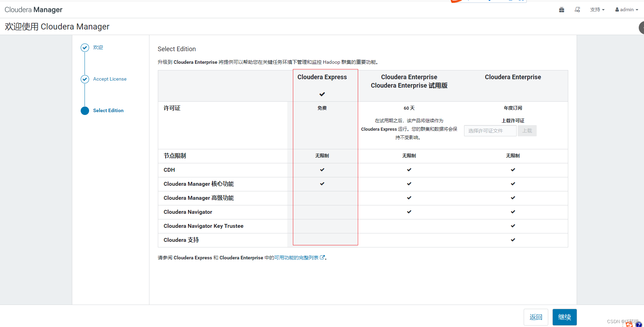This screenshot has width=644, height=327.
Task: Click Key Trustee checkmark in Enterprise column
Action: (513, 226)
